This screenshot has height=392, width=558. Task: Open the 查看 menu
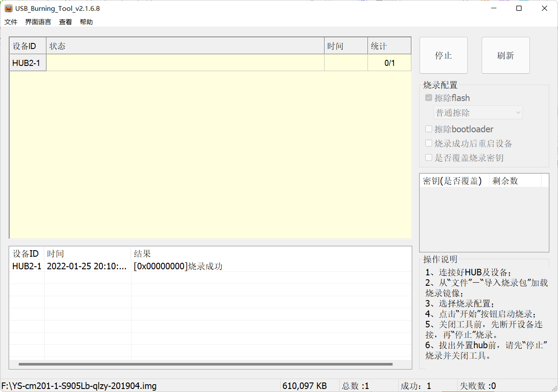click(65, 22)
